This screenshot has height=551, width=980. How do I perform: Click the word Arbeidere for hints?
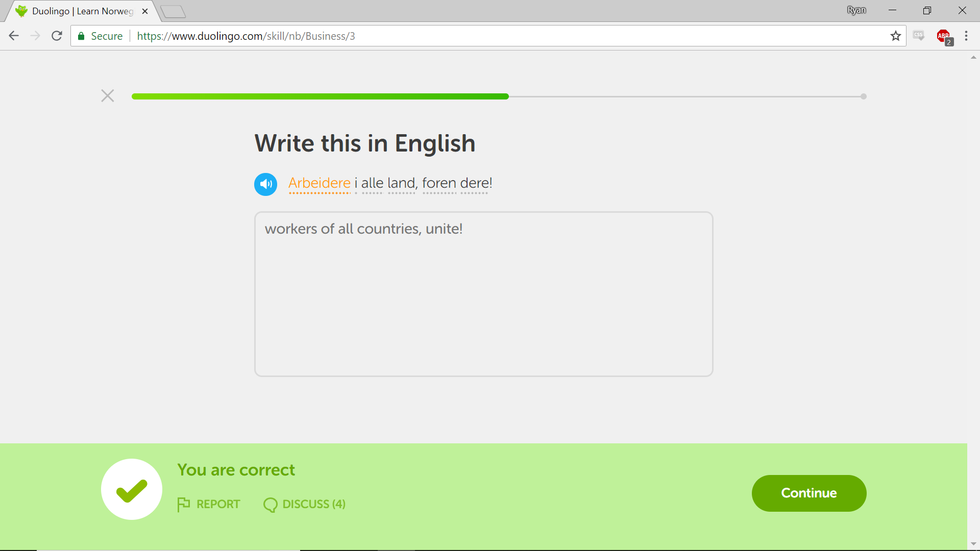[319, 183]
